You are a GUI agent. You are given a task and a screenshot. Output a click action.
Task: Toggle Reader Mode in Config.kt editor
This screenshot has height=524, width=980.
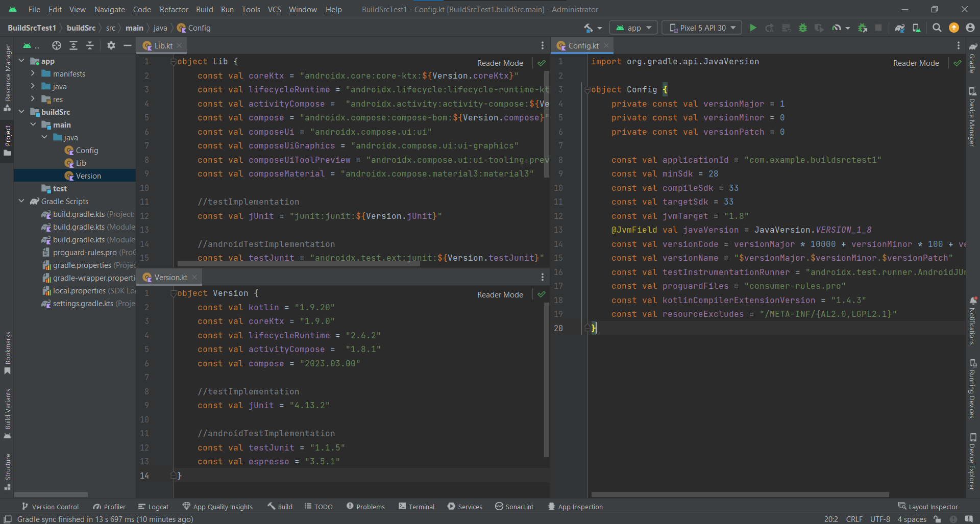point(916,63)
